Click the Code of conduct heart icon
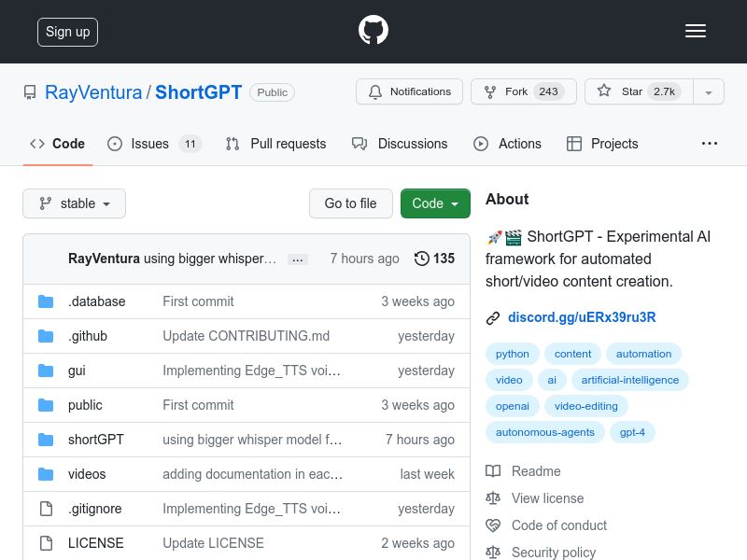The image size is (747, 560). click(493, 525)
